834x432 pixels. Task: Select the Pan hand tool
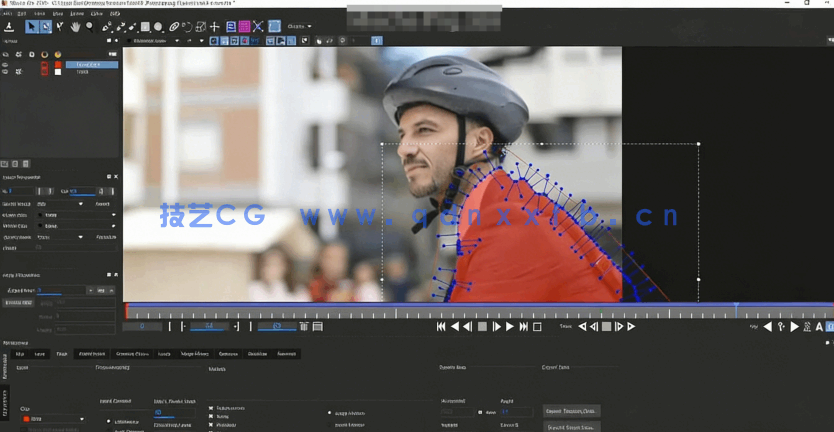(75, 27)
